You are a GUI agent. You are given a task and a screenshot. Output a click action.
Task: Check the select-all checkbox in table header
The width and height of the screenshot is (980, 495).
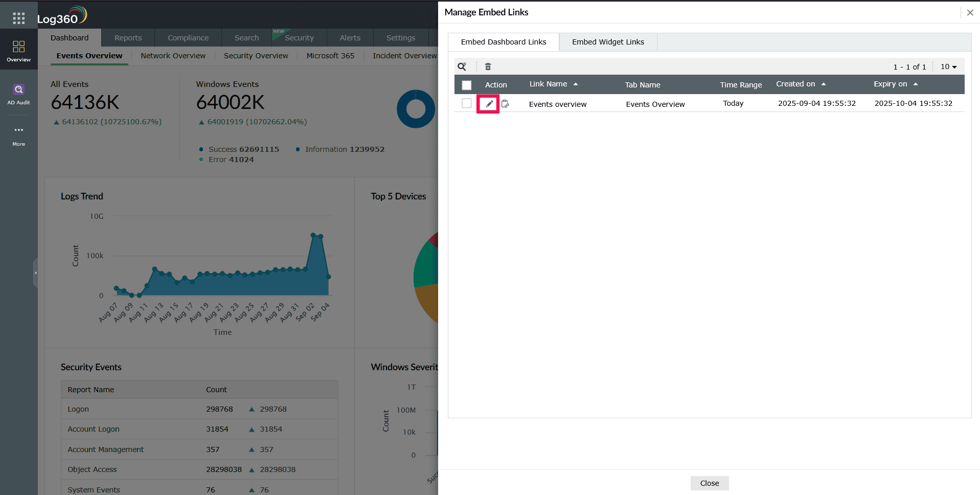[466, 85]
